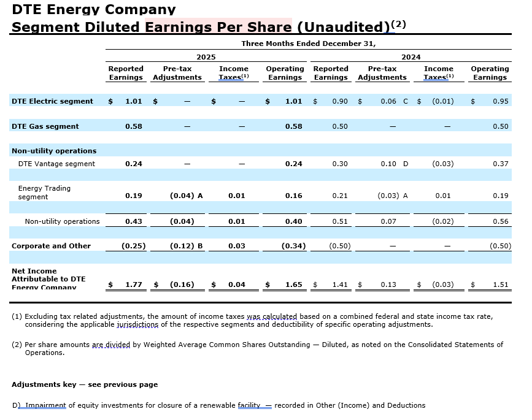Click the bold "Non-utility operations" section heading

point(54,151)
